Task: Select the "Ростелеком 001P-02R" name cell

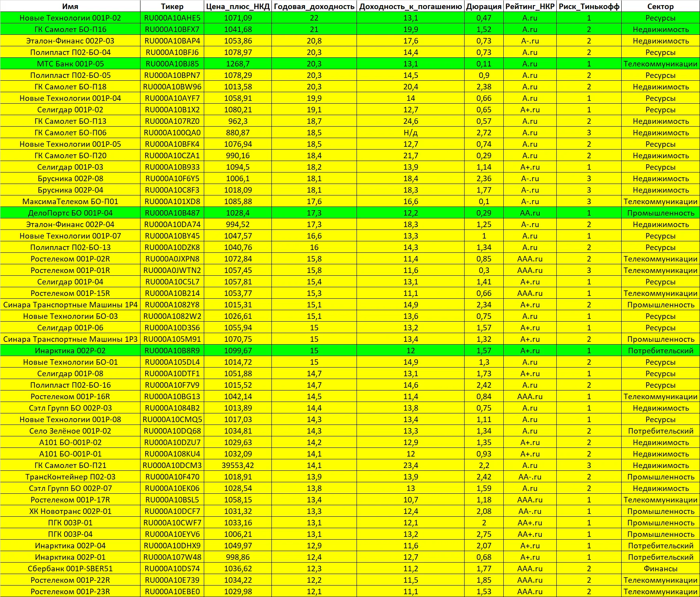Action: 70,259
